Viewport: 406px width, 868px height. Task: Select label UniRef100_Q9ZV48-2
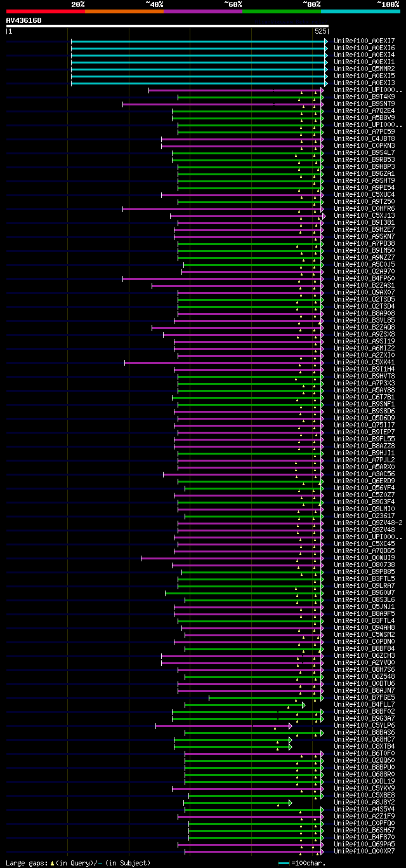click(x=368, y=523)
